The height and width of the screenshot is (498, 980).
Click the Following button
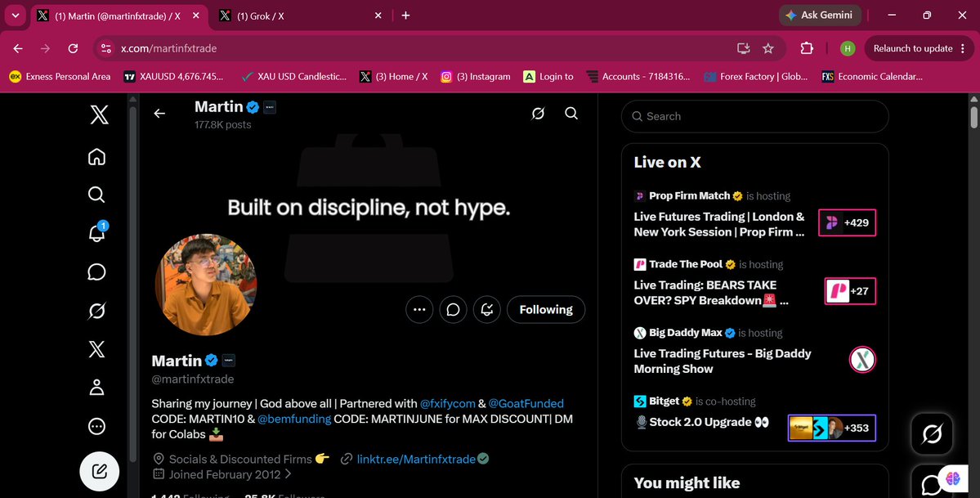[546, 310]
